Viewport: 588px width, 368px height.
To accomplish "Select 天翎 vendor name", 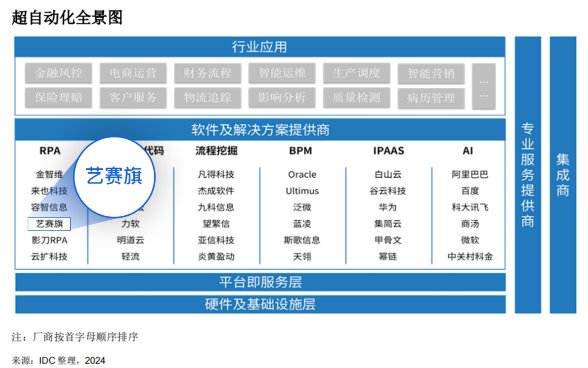I will pos(302,257).
